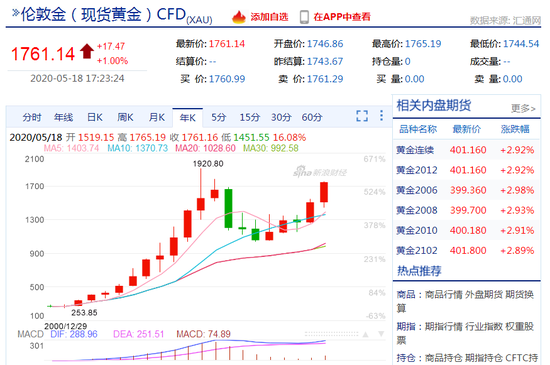Click the 买价 1760.99 value

pos(227,79)
